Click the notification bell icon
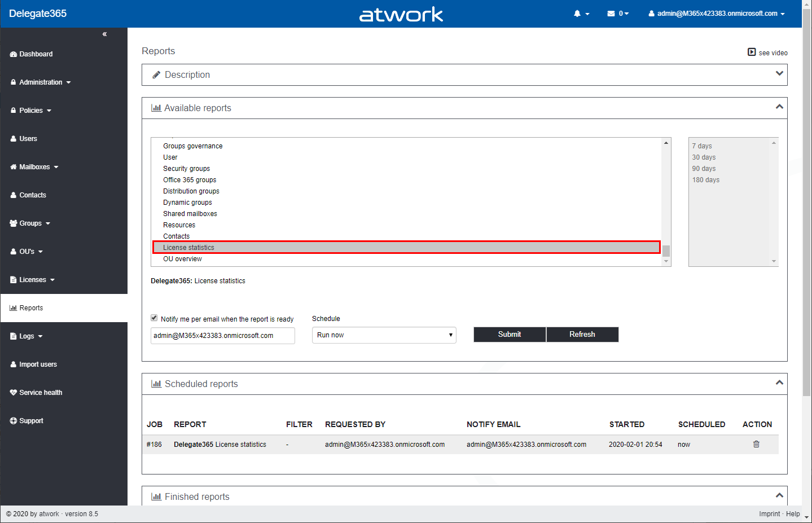Screen dimensions: 812x523 (577, 14)
